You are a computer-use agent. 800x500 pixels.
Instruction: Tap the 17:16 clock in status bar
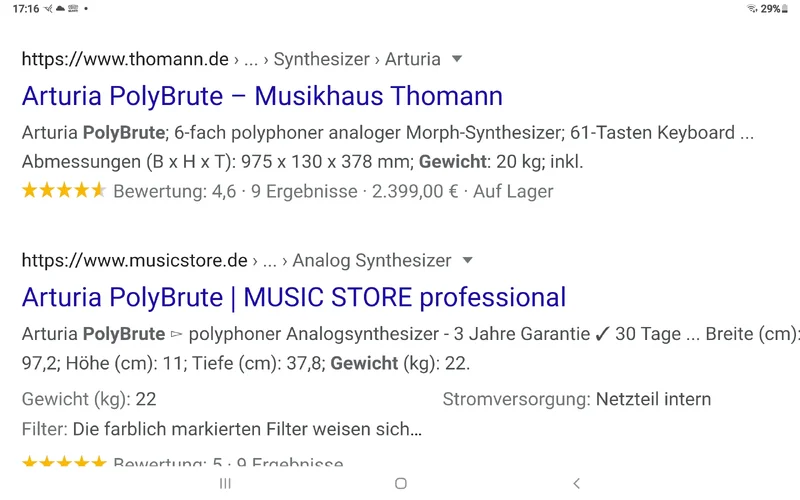pyautogui.click(x=27, y=9)
